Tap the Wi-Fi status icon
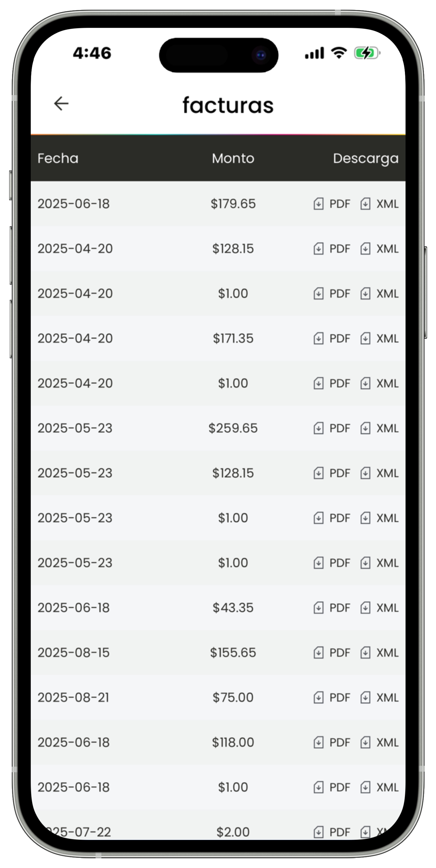 339,53
